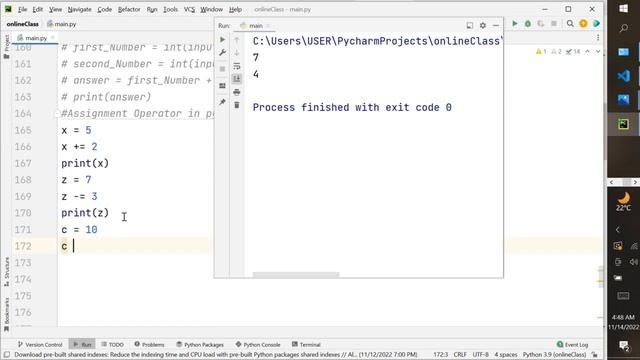Click the Pin Tab icon in Run panel
The height and width of the screenshot is (360, 640).
pyautogui.click(x=222, y=102)
